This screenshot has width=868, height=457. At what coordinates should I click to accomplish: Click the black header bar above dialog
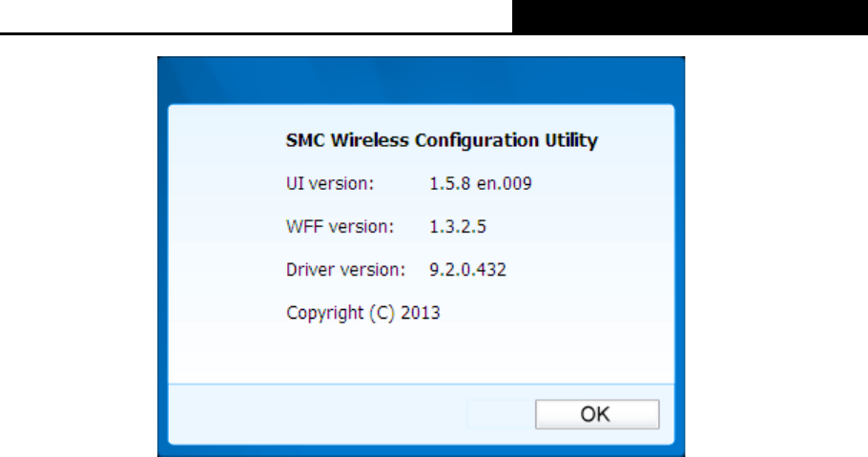point(689,16)
